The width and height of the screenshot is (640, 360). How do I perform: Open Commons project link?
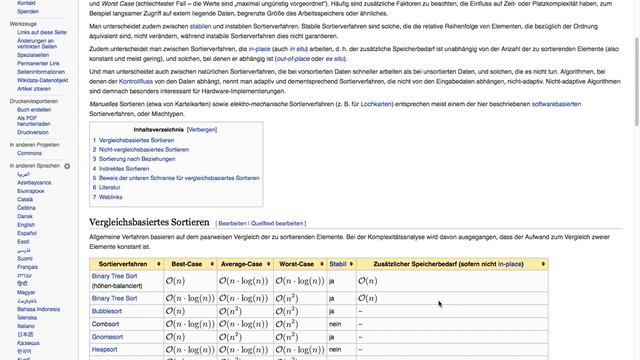[x=29, y=153]
